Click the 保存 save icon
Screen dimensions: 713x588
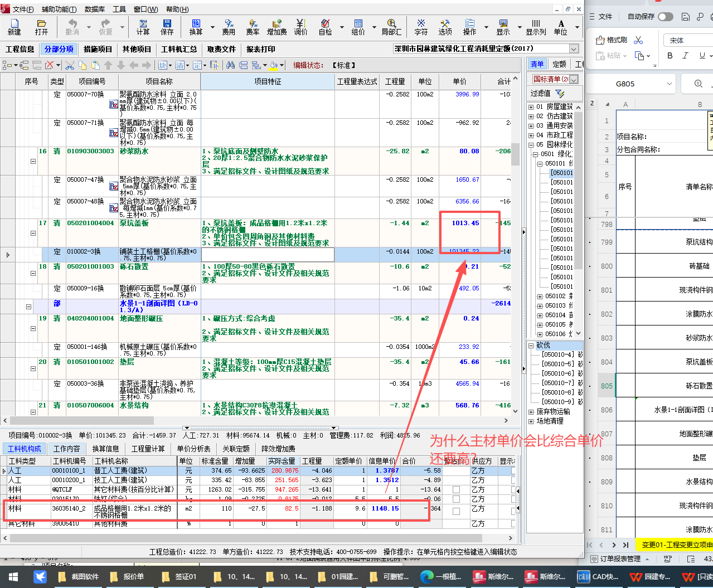pyautogui.click(x=167, y=27)
